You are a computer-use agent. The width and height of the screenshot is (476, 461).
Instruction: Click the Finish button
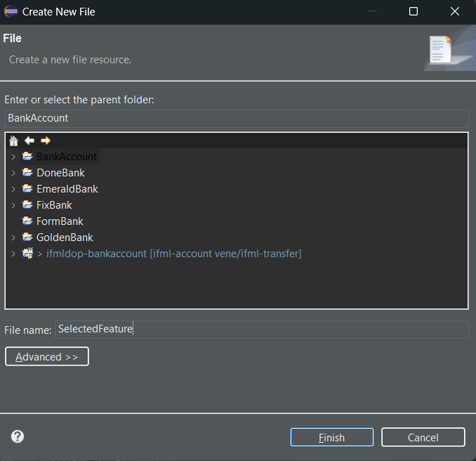coord(332,437)
